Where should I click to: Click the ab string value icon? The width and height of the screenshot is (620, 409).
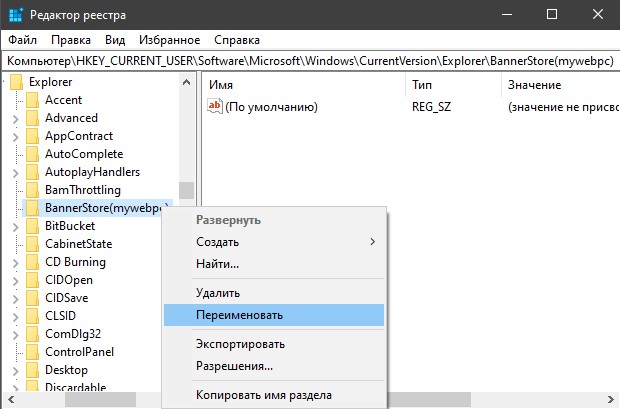tap(215, 106)
